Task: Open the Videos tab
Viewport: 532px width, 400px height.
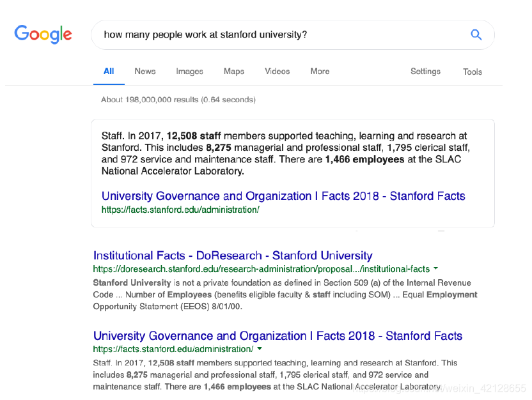Action: pyautogui.click(x=278, y=71)
